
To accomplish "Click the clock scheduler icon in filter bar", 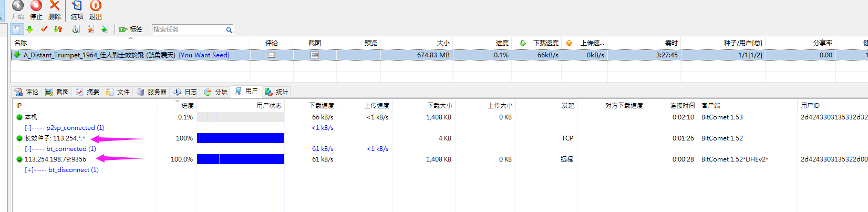I will pos(76,29).
